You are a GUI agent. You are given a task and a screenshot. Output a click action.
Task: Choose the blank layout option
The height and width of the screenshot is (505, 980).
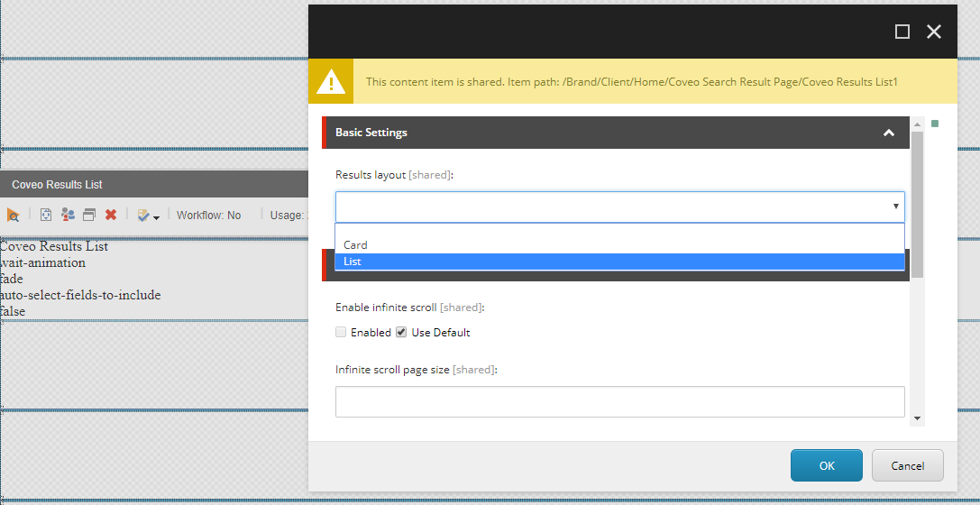(x=620, y=231)
